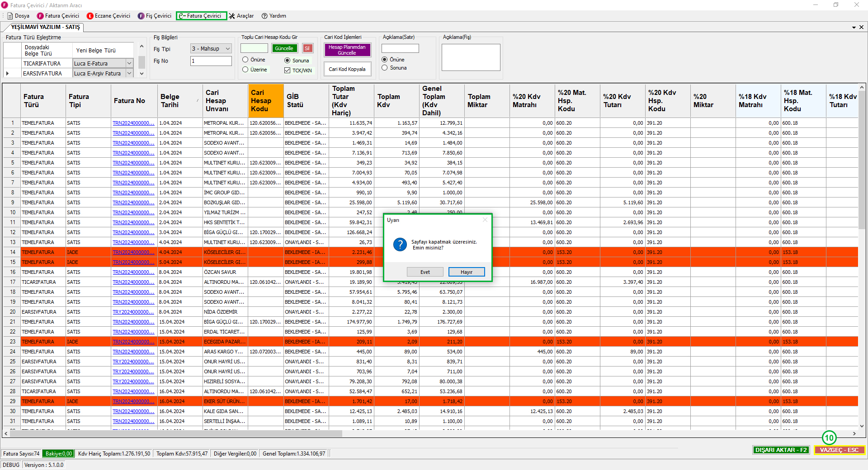Open Eczane Çevirici menu
Viewport: 868px width, 470px height.
point(108,16)
